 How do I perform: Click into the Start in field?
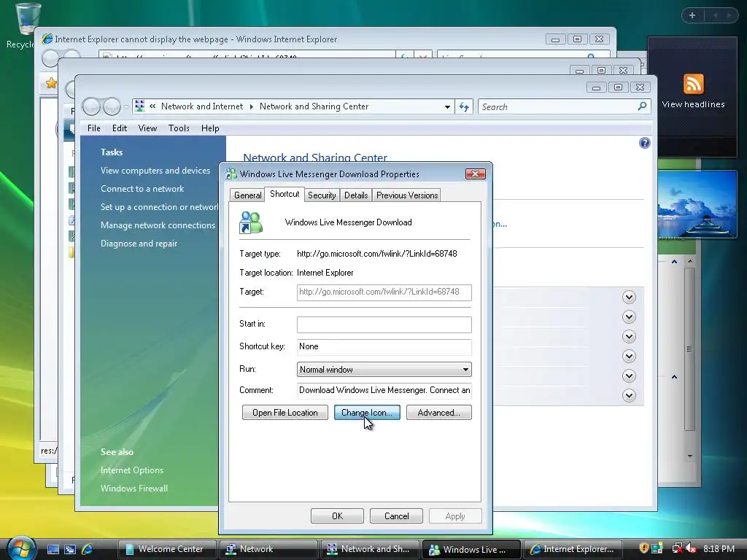pos(384,324)
